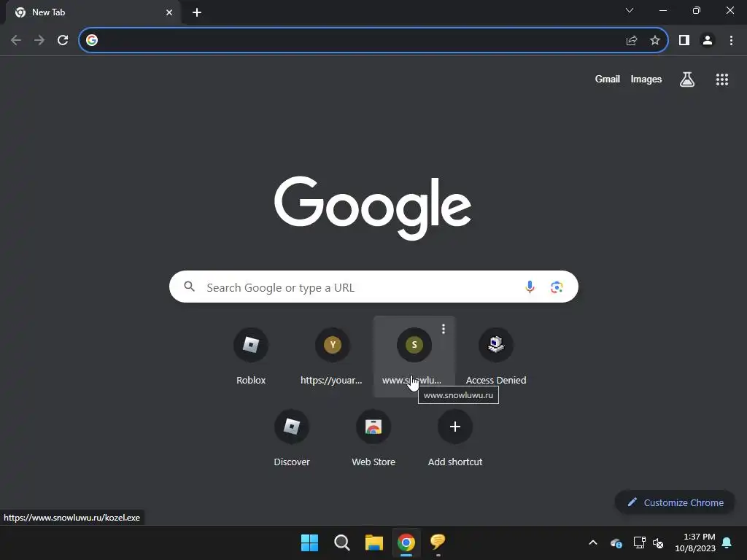Close the New Tab tab
This screenshot has width=747, height=560.
point(169,12)
